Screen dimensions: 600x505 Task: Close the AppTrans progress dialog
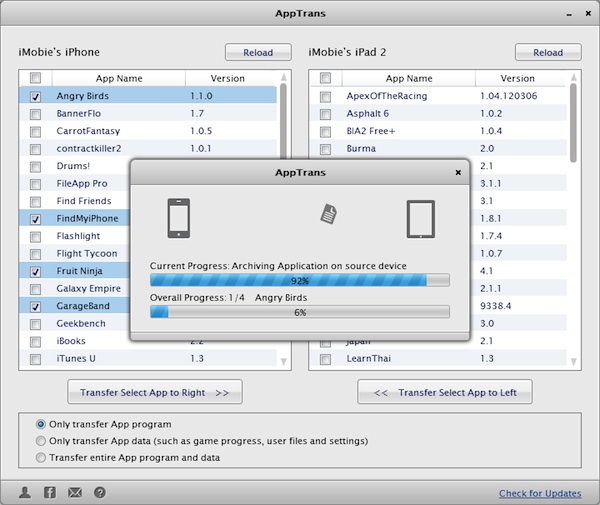click(458, 172)
